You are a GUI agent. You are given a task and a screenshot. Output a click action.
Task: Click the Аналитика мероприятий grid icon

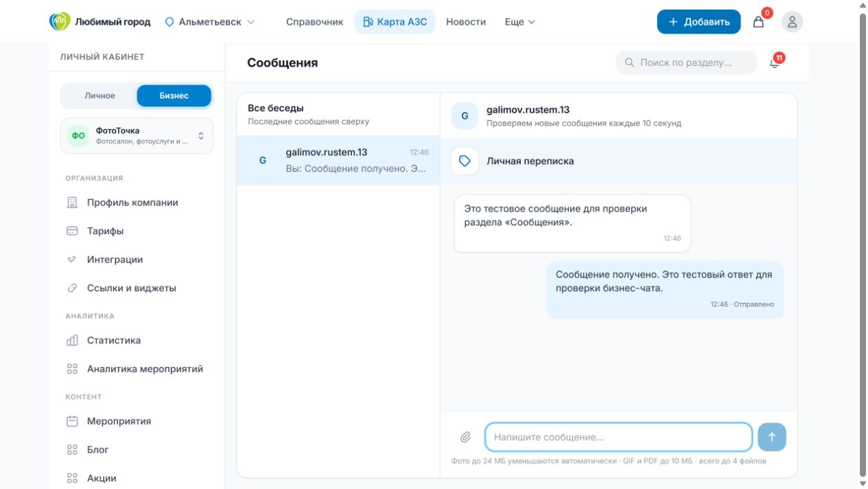(x=72, y=369)
